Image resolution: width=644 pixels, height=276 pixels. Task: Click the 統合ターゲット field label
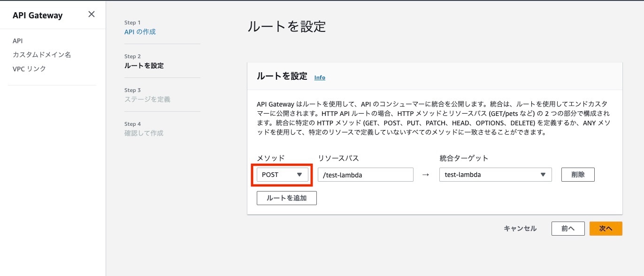[x=464, y=158]
